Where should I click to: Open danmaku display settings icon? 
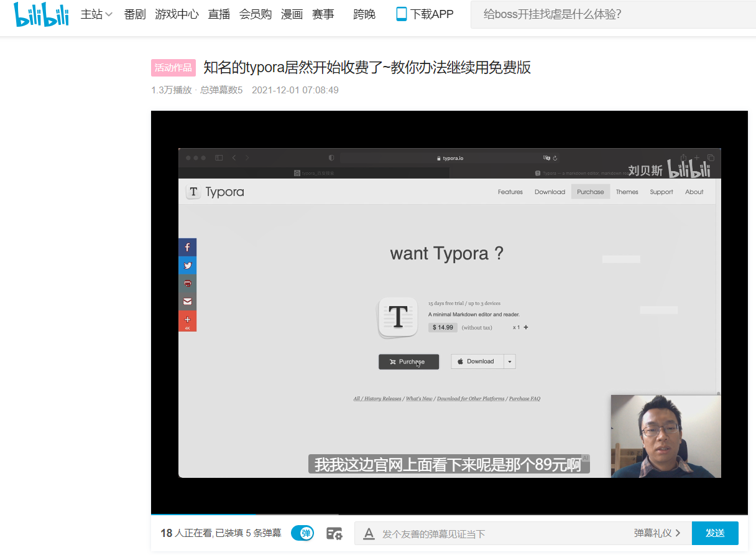pyautogui.click(x=334, y=533)
